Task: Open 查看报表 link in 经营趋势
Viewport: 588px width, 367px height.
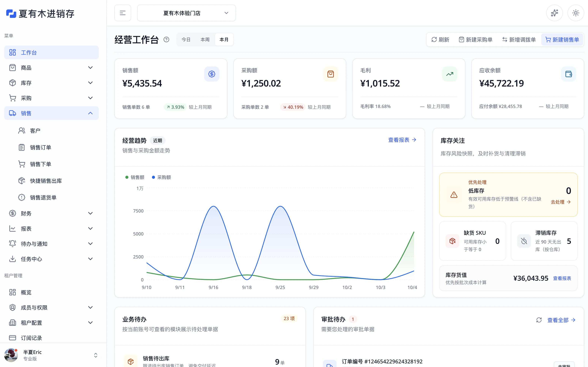Action: (402, 140)
